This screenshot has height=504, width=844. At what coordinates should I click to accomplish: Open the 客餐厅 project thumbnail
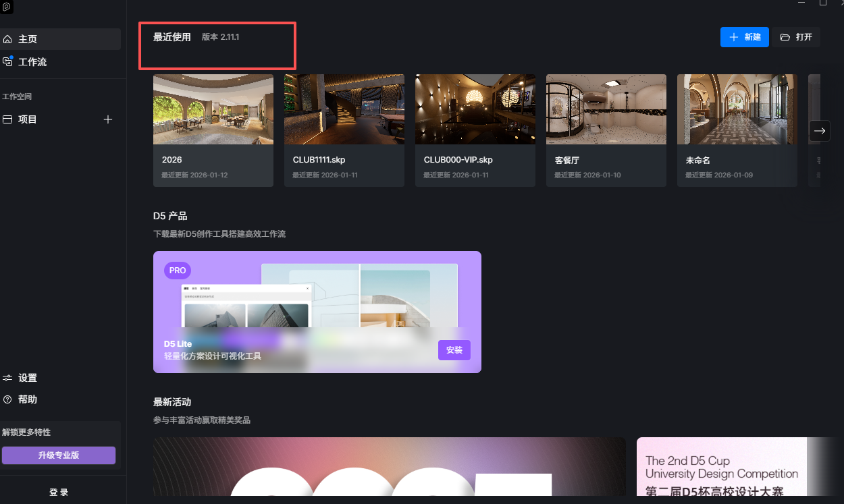coord(606,109)
